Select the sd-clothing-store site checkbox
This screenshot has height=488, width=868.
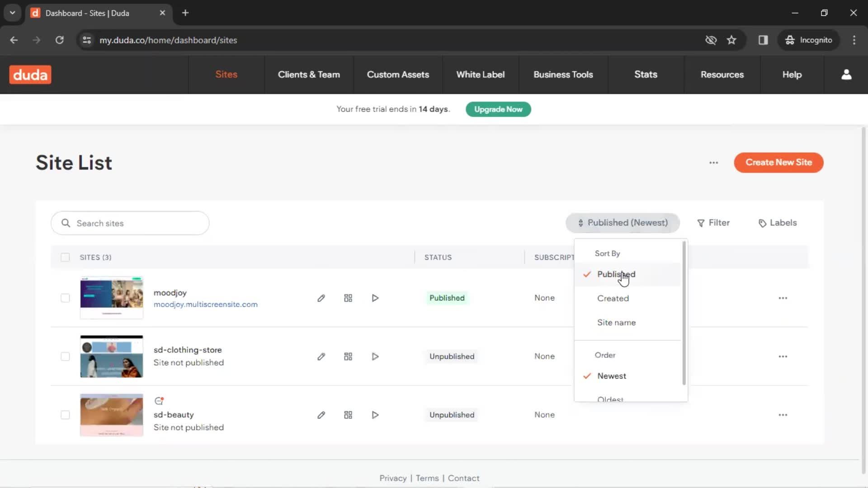click(x=65, y=357)
